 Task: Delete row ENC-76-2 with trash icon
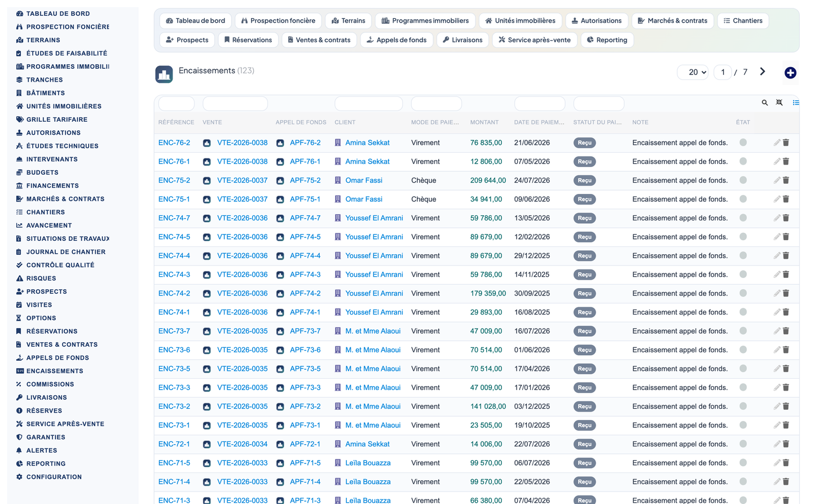coord(786,143)
